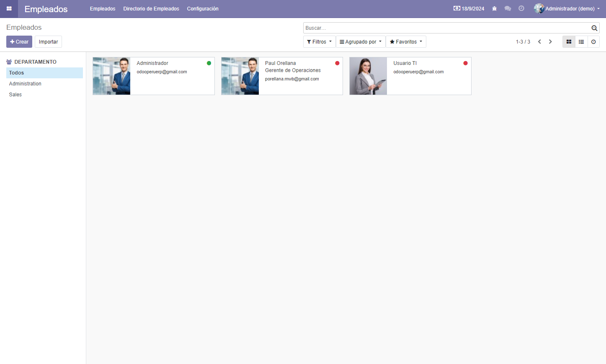Open the apps grid menu icon

(9, 8)
